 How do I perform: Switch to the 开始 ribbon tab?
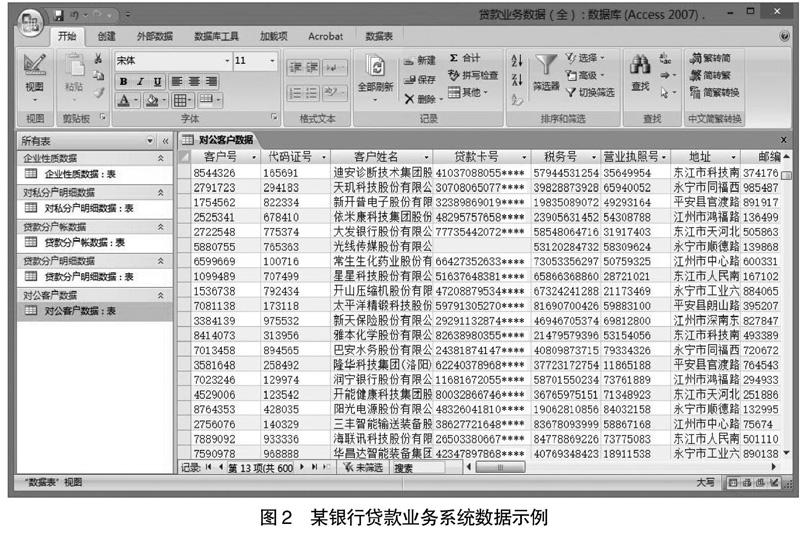coord(67,36)
